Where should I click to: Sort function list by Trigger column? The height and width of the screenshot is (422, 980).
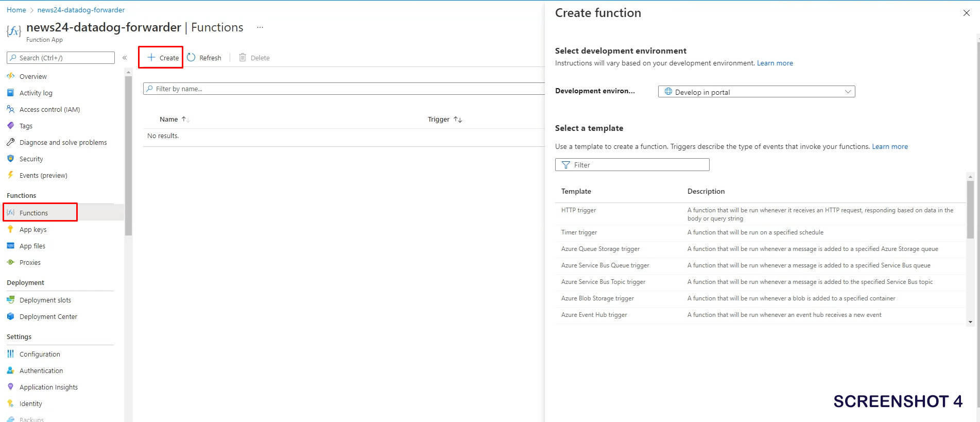pyautogui.click(x=439, y=120)
